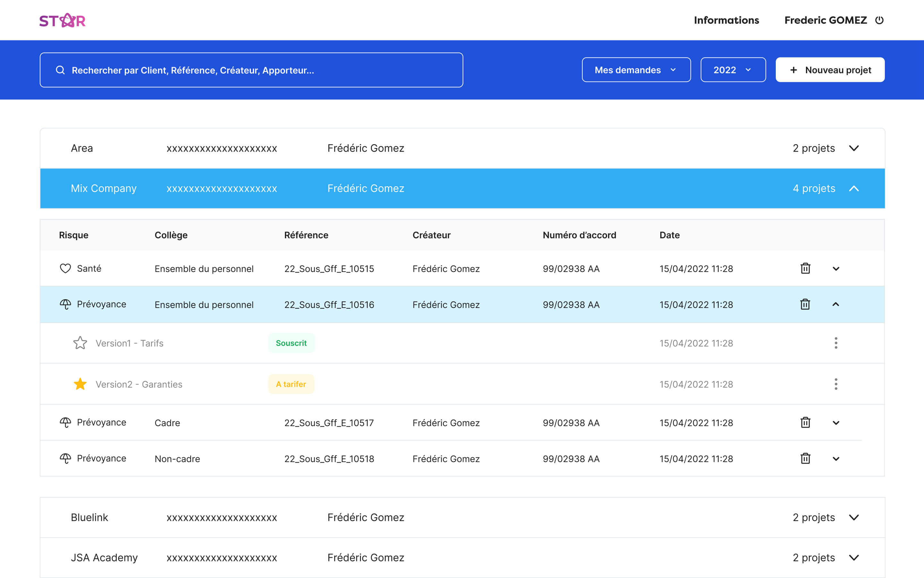This screenshot has width=924, height=578.
Task: Click the JSA Academy client name
Action: [x=104, y=558]
